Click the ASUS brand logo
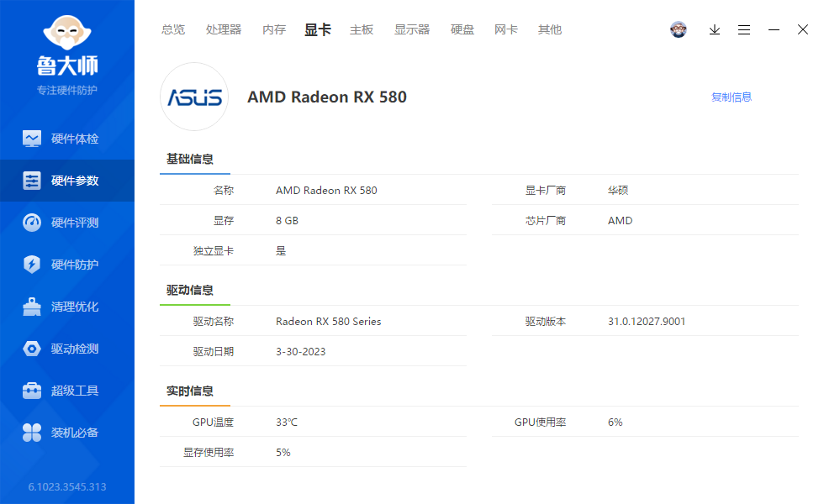This screenshot has width=824, height=504. pyautogui.click(x=194, y=97)
